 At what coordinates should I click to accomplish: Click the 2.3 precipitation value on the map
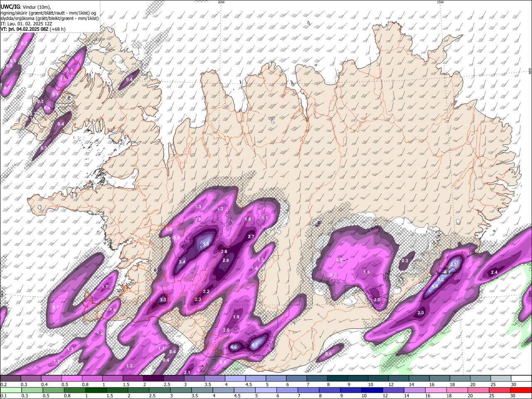[198, 299]
